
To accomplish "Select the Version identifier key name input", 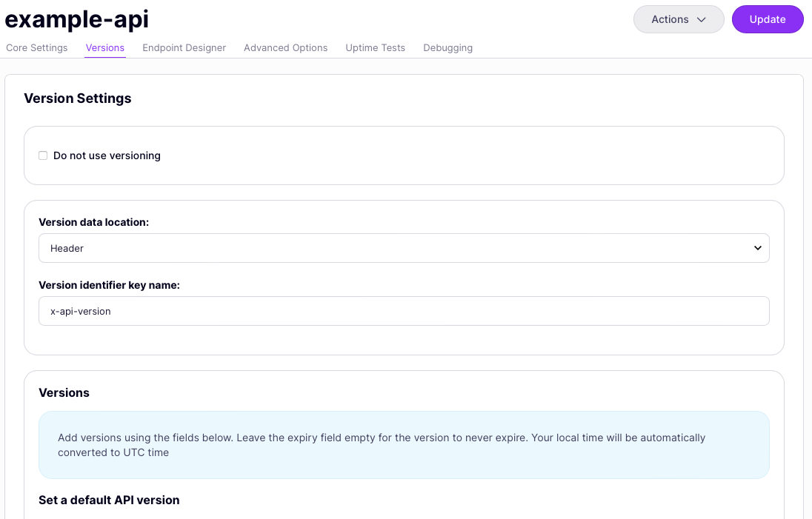I will [404, 311].
